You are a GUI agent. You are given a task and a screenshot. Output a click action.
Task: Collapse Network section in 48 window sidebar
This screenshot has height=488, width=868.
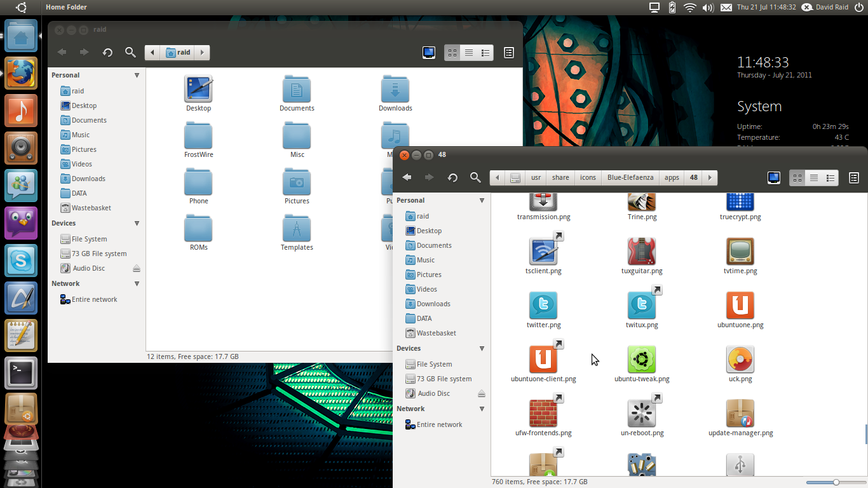[482, 409]
